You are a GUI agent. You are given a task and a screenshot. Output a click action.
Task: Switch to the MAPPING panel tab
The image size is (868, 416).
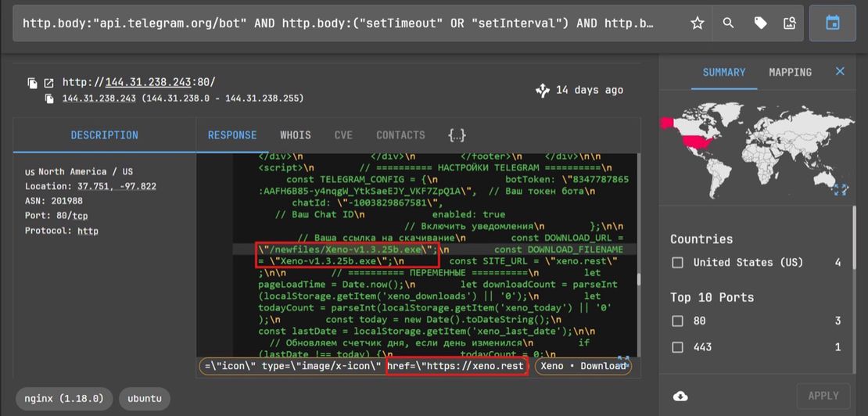tap(790, 72)
